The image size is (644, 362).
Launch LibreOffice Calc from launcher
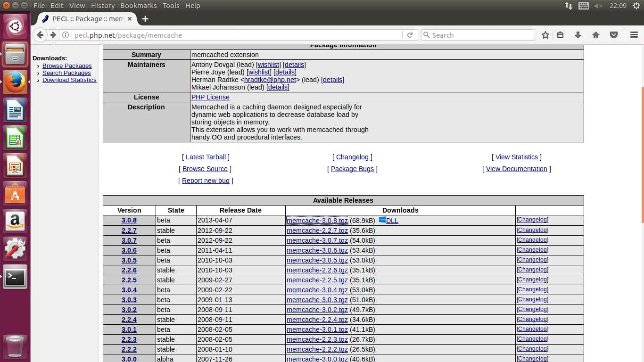(15, 138)
